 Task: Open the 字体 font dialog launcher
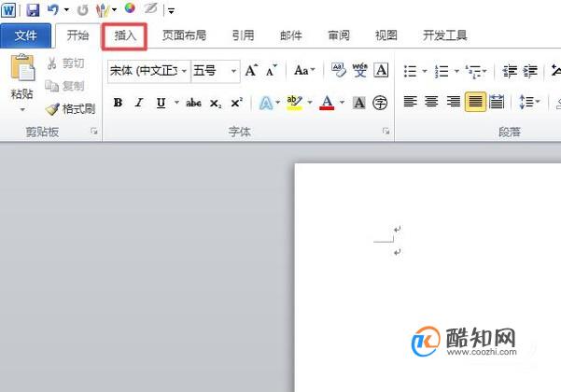[386, 132]
